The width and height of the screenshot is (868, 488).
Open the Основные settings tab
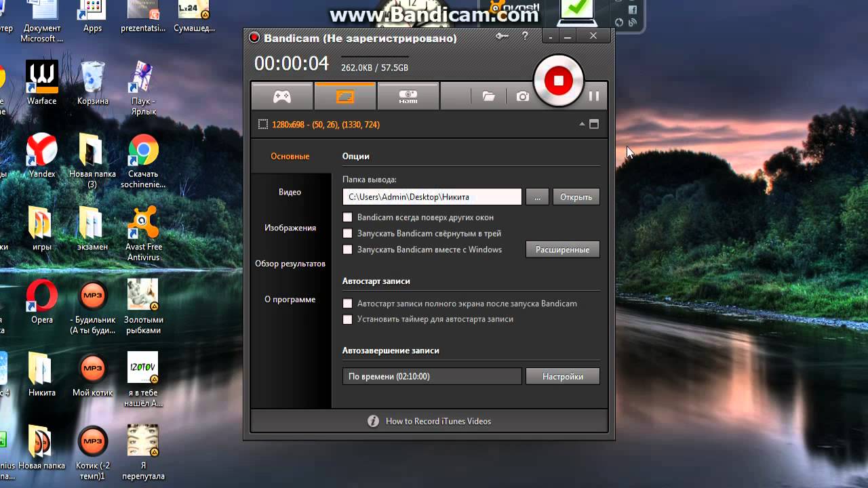290,157
